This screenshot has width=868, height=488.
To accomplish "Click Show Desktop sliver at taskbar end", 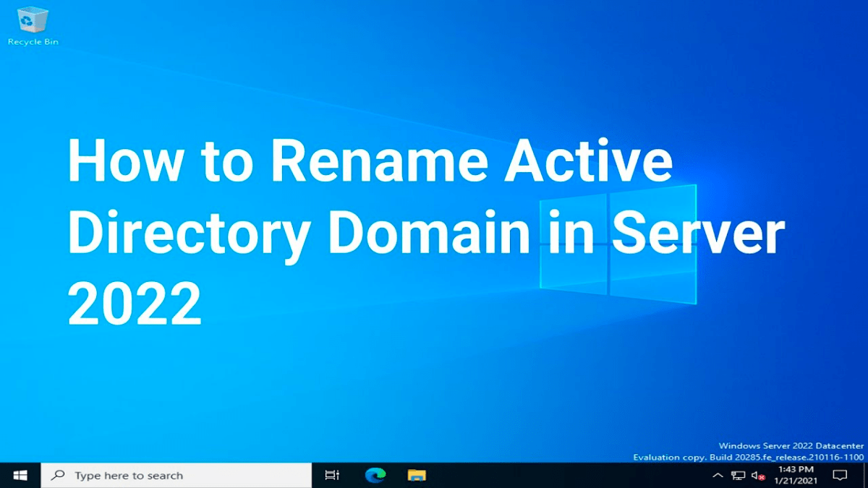I will 865,475.
